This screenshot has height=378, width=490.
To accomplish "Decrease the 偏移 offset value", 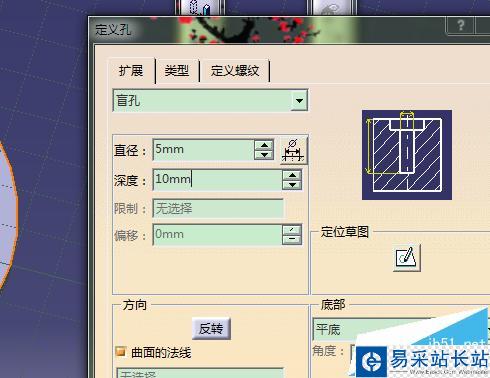I will click(x=292, y=239).
